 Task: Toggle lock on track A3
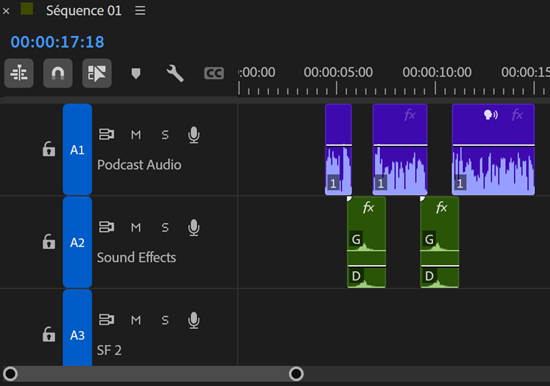click(x=49, y=334)
